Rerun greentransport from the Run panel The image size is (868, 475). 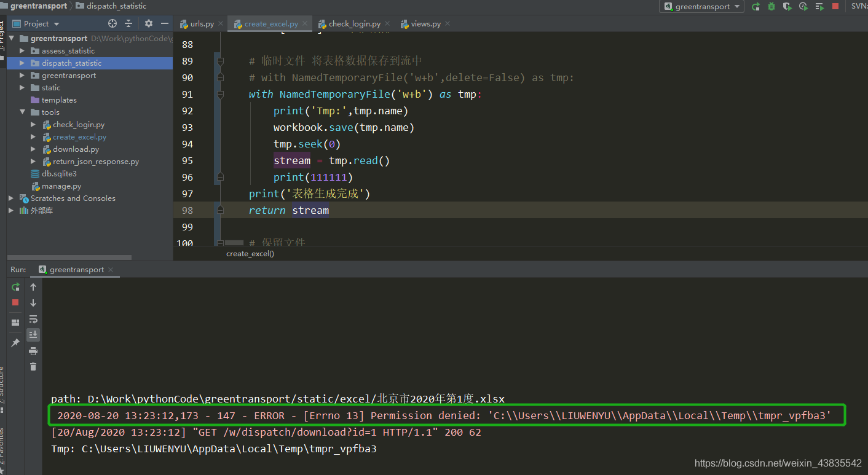pos(15,287)
